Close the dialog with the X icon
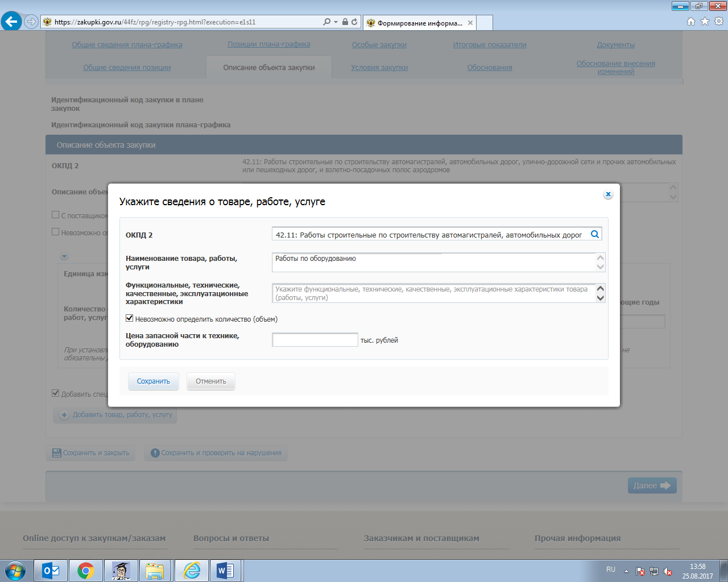The height and width of the screenshot is (582, 728). 608,194
